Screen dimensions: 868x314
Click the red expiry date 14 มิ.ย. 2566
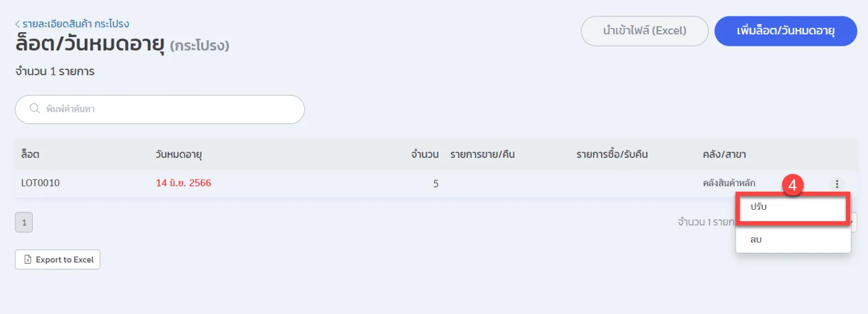click(x=184, y=183)
